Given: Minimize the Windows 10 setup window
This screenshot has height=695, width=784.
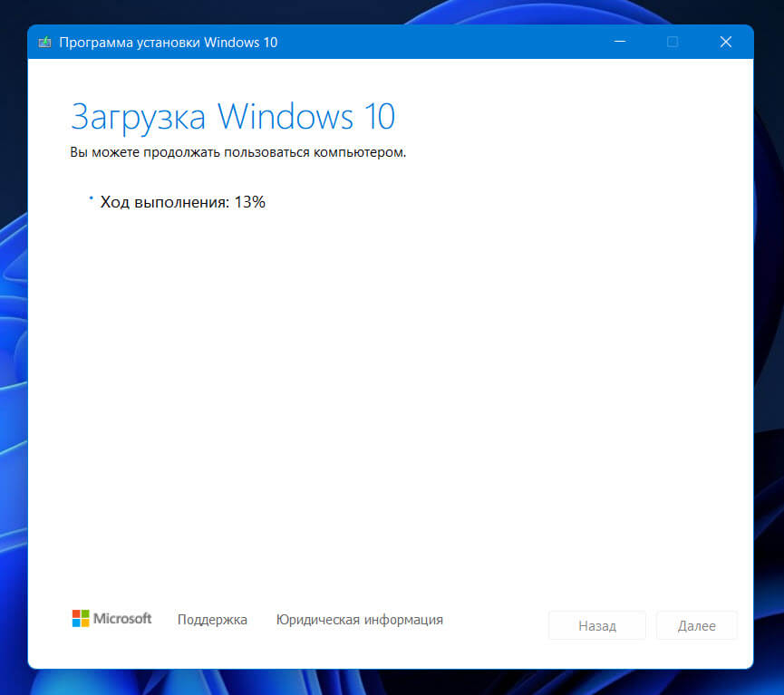Looking at the screenshot, I should pyautogui.click(x=620, y=42).
